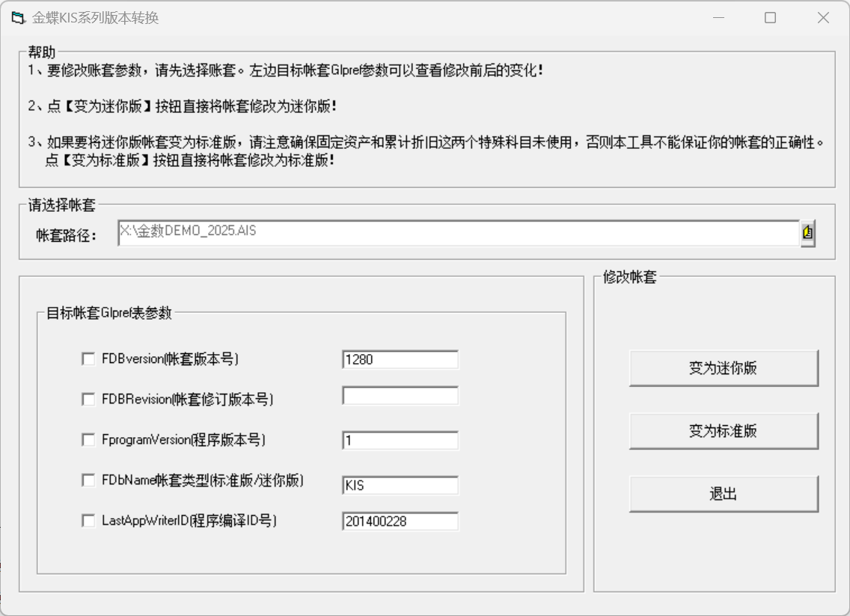Click the 金蝶KIS系列版本转换 window title
Screen dimensions: 850x616
96,18
